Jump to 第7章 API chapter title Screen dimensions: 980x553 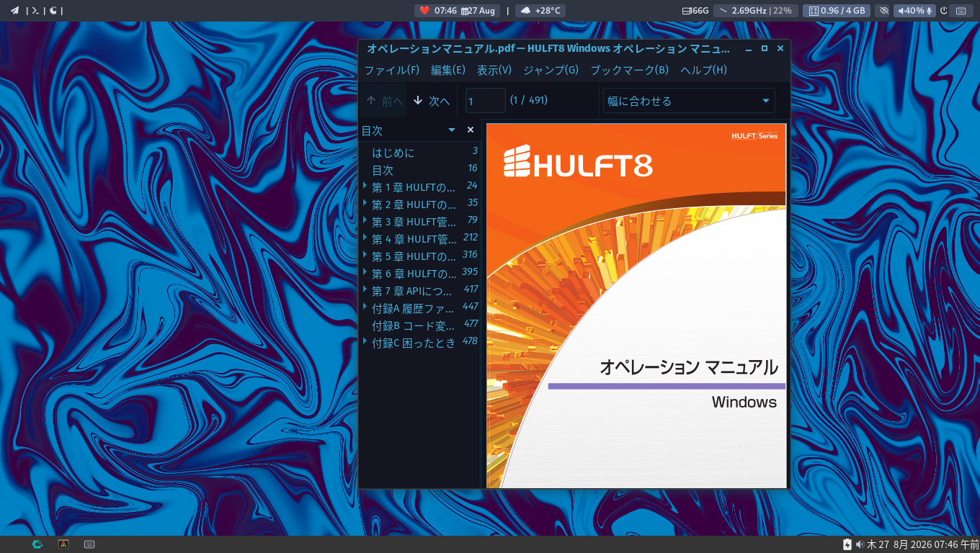(413, 291)
